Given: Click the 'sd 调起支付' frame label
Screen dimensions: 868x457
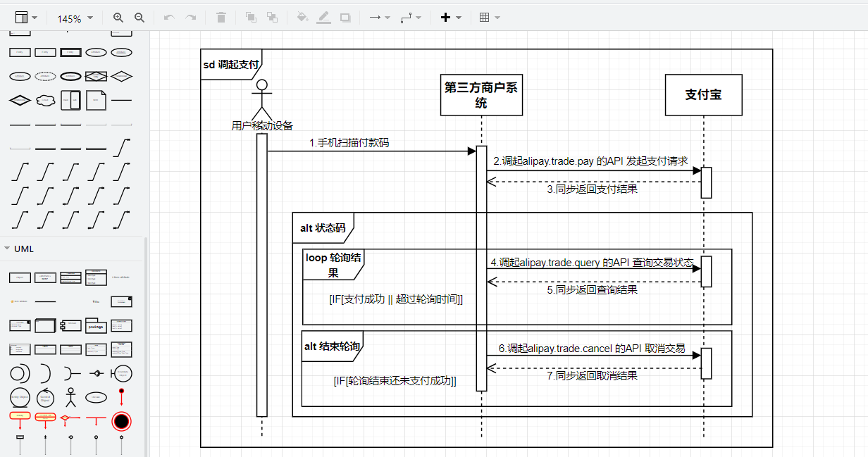Looking at the screenshot, I should pos(231,64).
